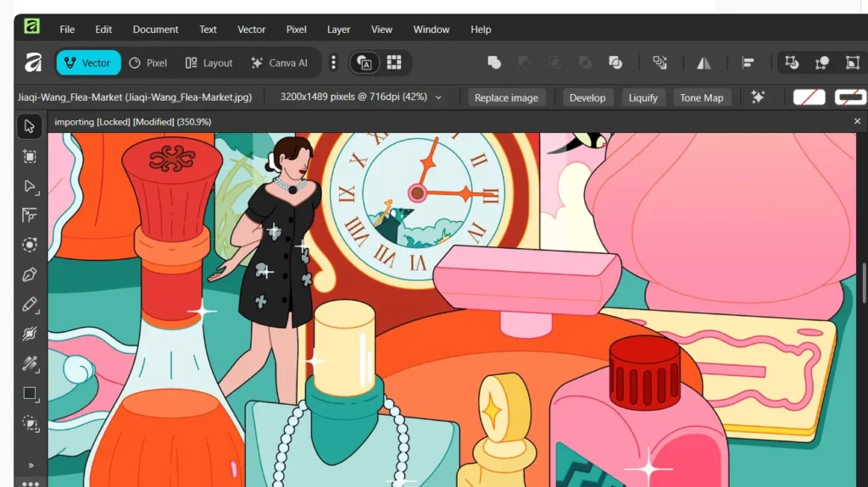
Task: Toggle the transform objects separately icon
Action: [792, 63]
